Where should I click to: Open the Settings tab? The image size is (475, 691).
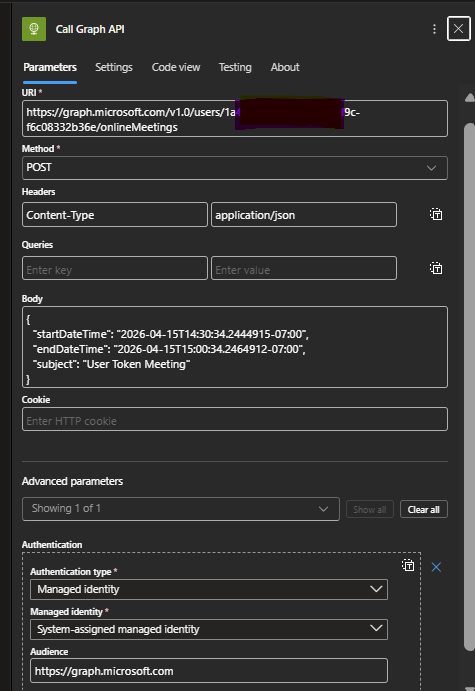click(114, 67)
